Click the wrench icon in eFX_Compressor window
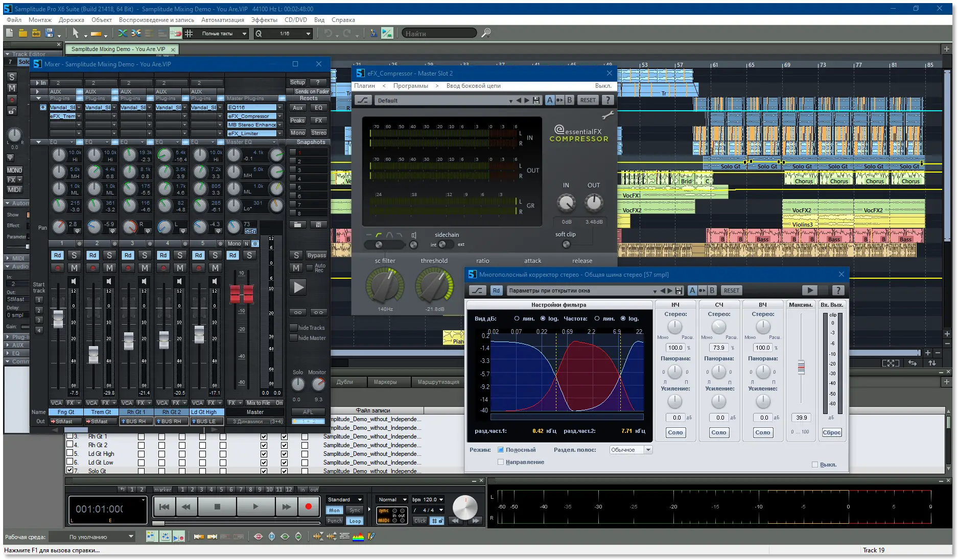 click(x=607, y=115)
